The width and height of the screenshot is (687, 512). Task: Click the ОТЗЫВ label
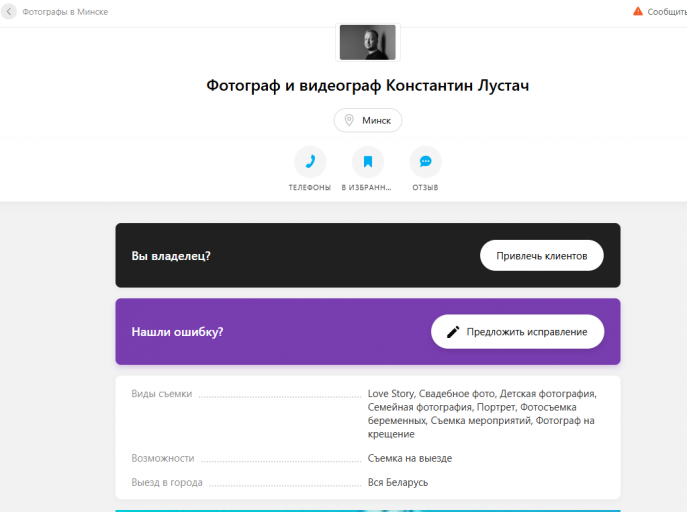click(425, 187)
